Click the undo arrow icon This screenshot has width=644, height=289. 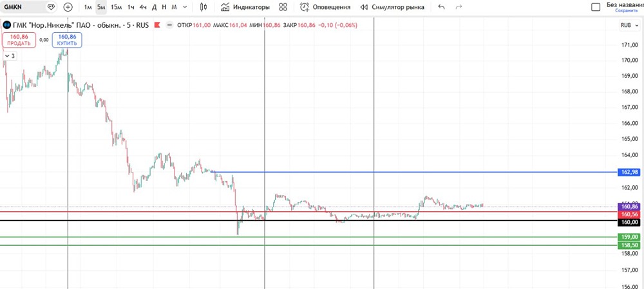tap(442, 7)
